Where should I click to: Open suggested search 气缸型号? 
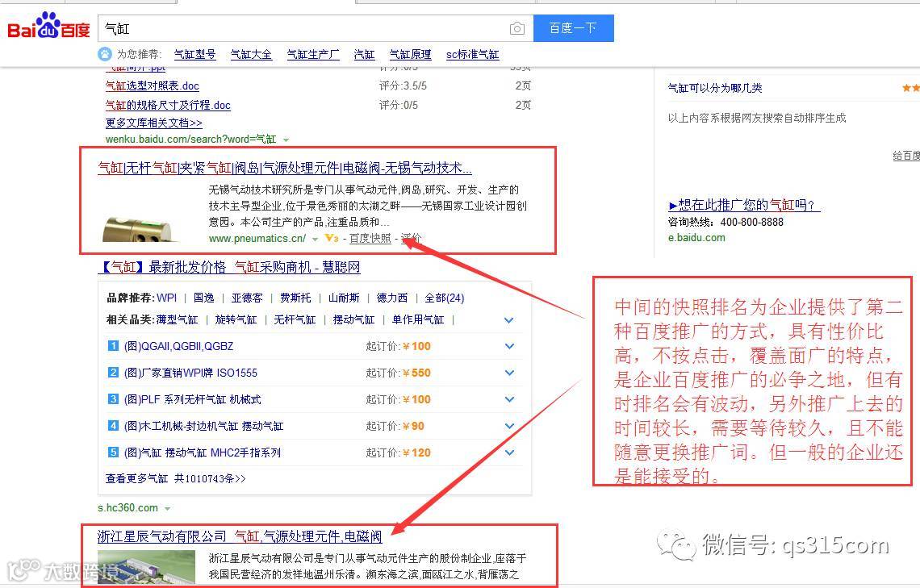point(194,55)
